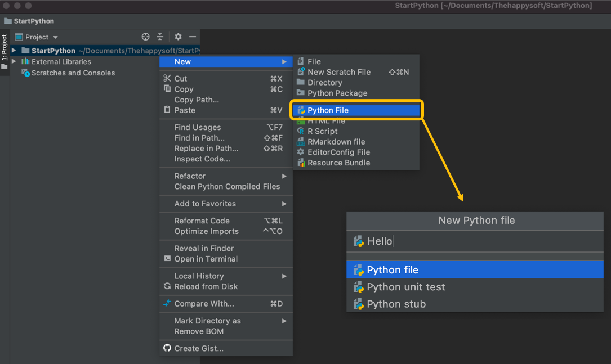Open the Local History submenu
Screen dimensions: 611x364
pyautogui.click(x=226, y=276)
